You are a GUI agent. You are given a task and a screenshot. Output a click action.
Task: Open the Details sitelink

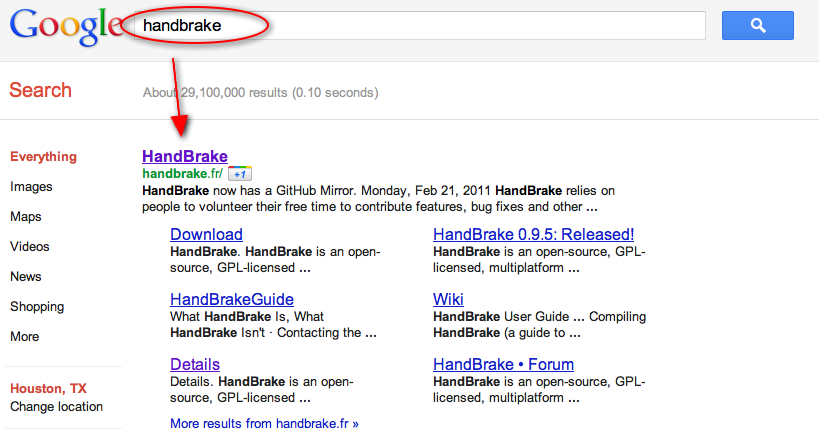195,364
